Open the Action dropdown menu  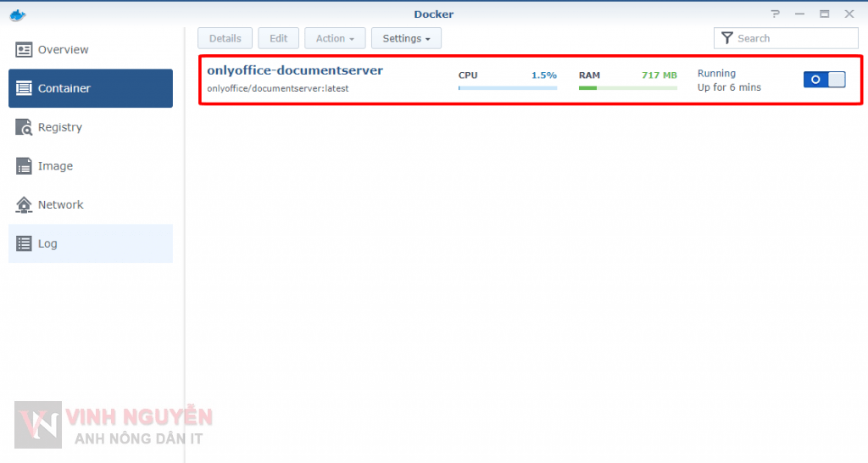pos(335,38)
